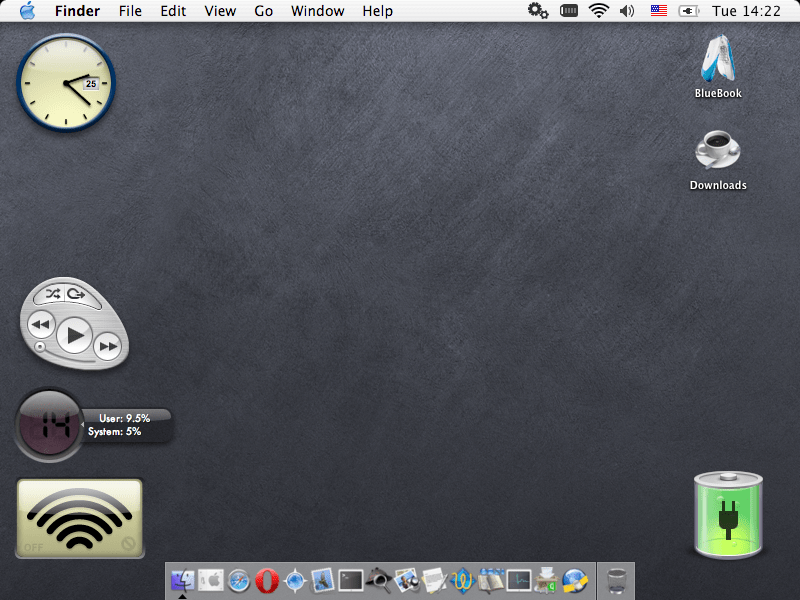The image size is (800, 600).
Task: Open the Window menu
Action: tap(317, 11)
